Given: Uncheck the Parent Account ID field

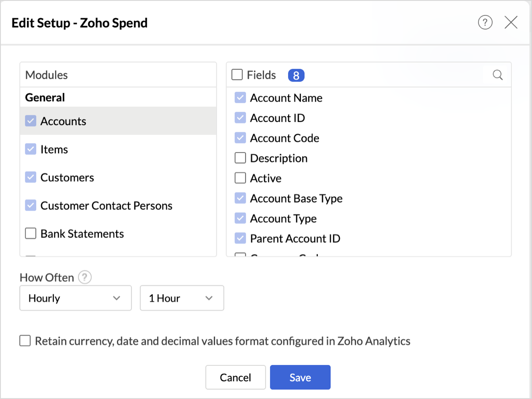Looking at the screenshot, I should [x=240, y=238].
